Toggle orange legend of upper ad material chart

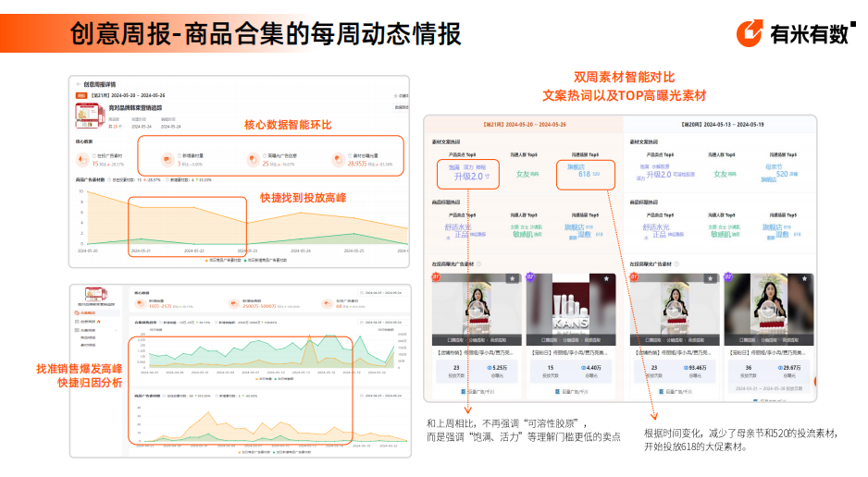click(223, 260)
